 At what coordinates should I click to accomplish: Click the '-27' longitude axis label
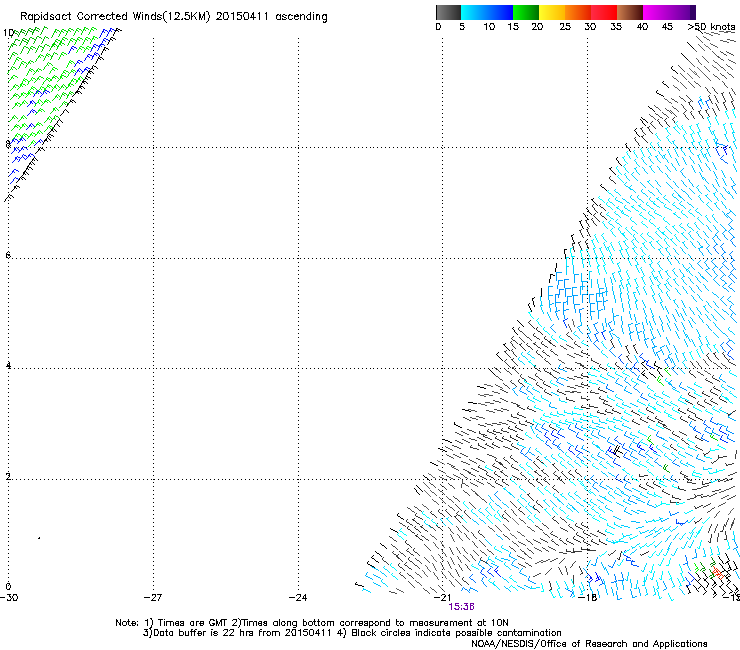click(x=153, y=597)
